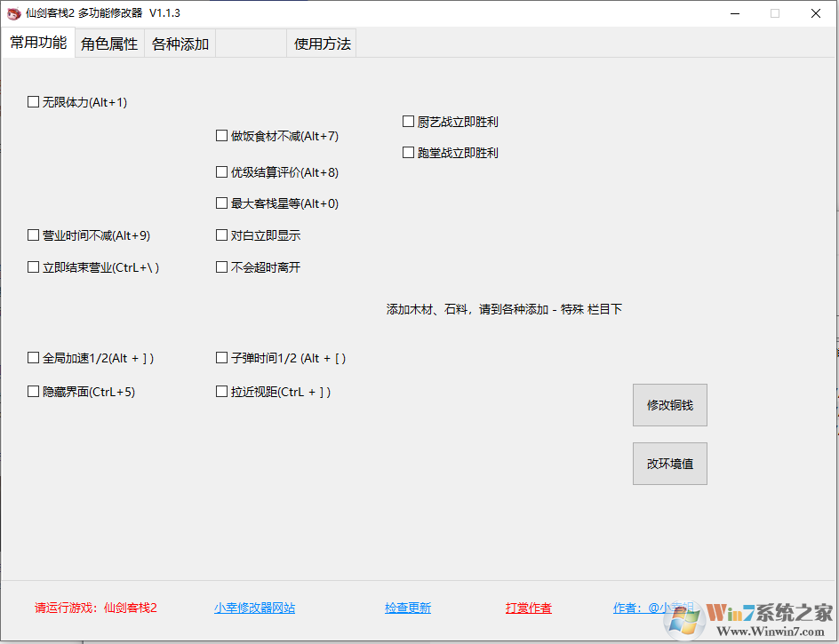
Task: Open the 小幸修改器网站 link
Action: [x=255, y=608]
